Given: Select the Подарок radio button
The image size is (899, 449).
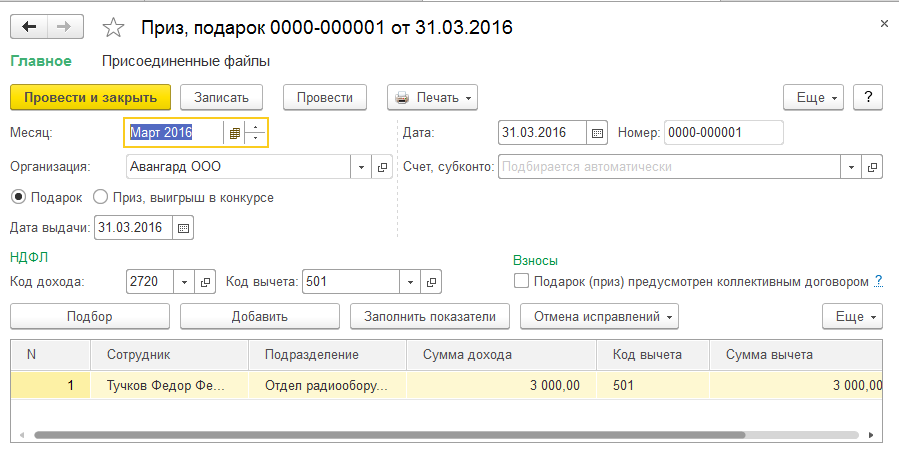Looking at the screenshot, I should (x=17, y=197).
